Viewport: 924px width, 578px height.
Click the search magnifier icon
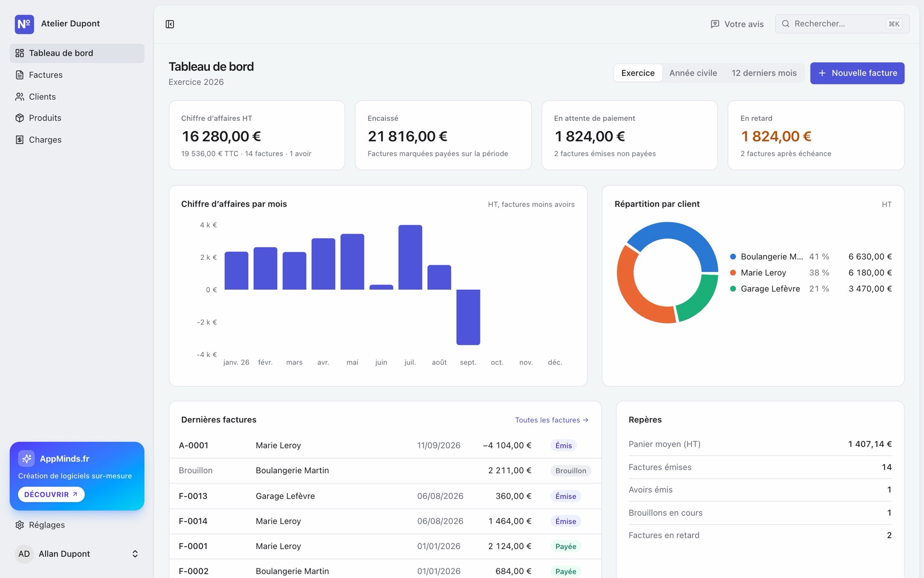[785, 24]
